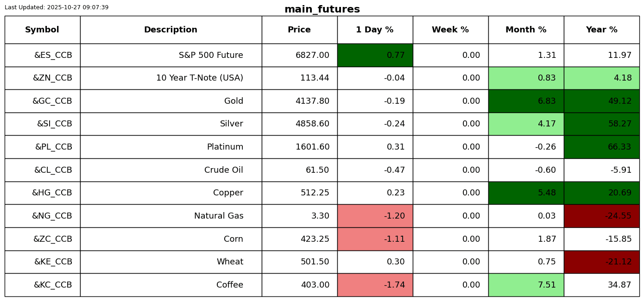The image size is (644, 301).
Task: Click the dark green 0.77 cell
Action: point(375,55)
